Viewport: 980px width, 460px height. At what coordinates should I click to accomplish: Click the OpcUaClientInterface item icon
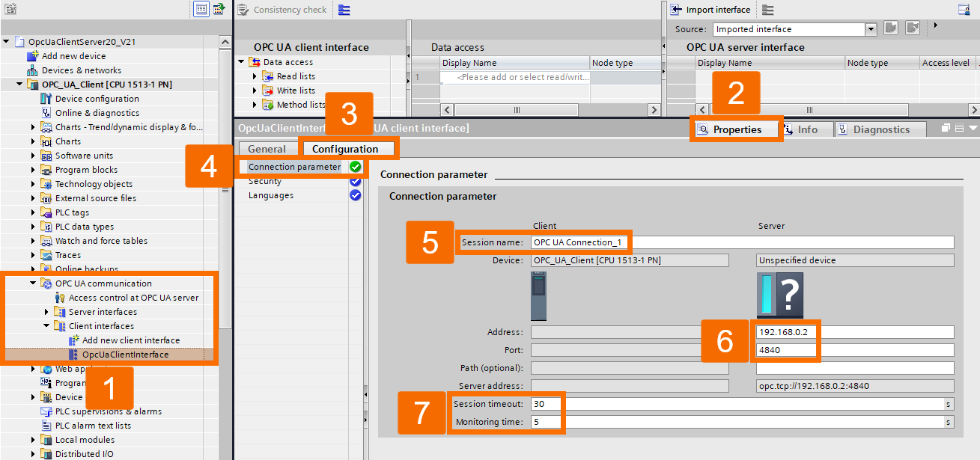pos(73,355)
